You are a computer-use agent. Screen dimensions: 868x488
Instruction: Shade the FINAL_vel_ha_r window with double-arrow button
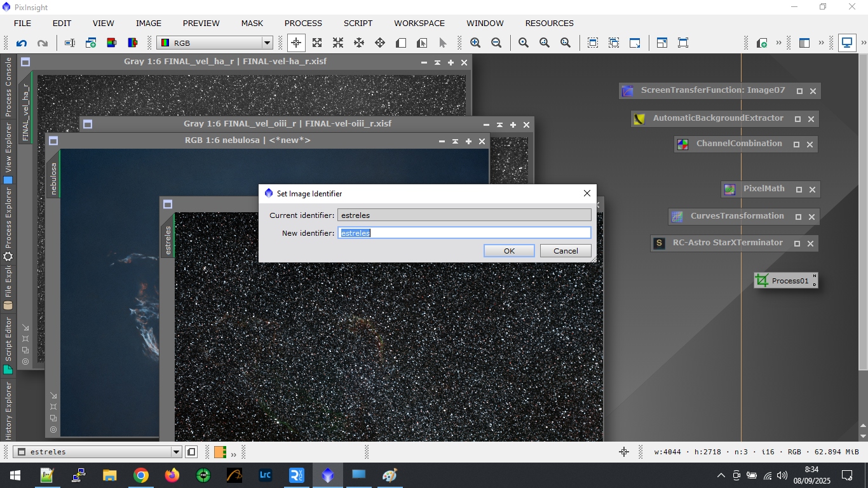[x=437, y=62]
